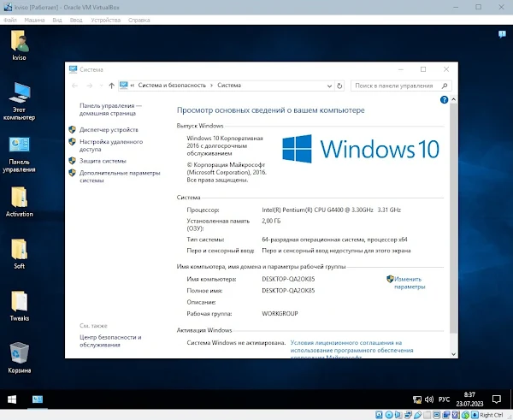This screenshot has width=513, height=420.
Task: Open the Action Center notification icon
Action: 496,399
